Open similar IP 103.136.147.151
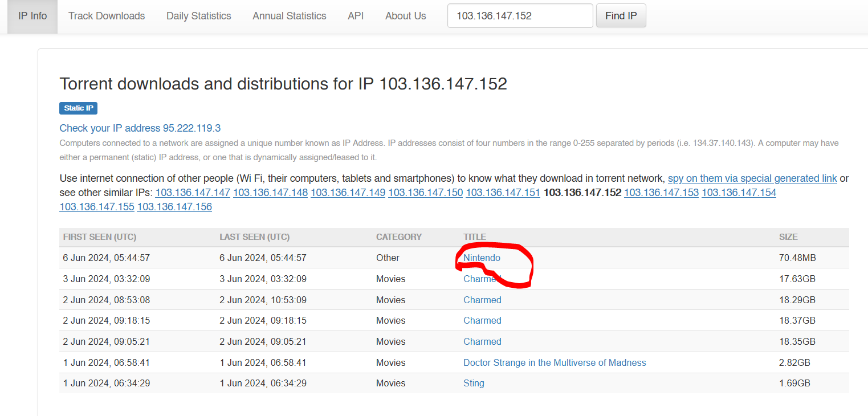The height and width of the screenshot is (416, 868). pyautogui.click(x=503, y=193)
